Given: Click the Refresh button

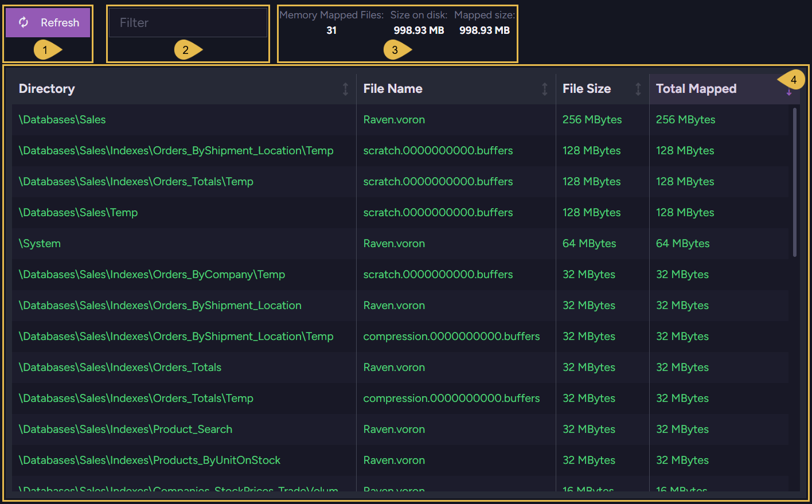Looking at the screenshot, I should pyautogui.click(x=48, y=22).
